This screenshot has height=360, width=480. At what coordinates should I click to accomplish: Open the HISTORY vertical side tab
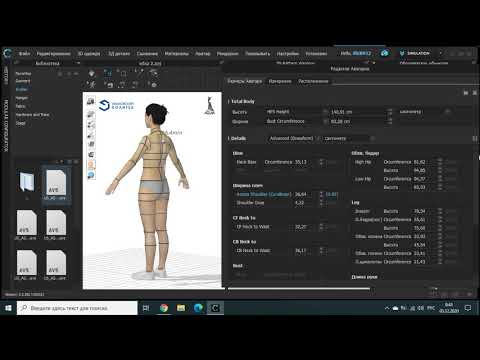point(6,75)
